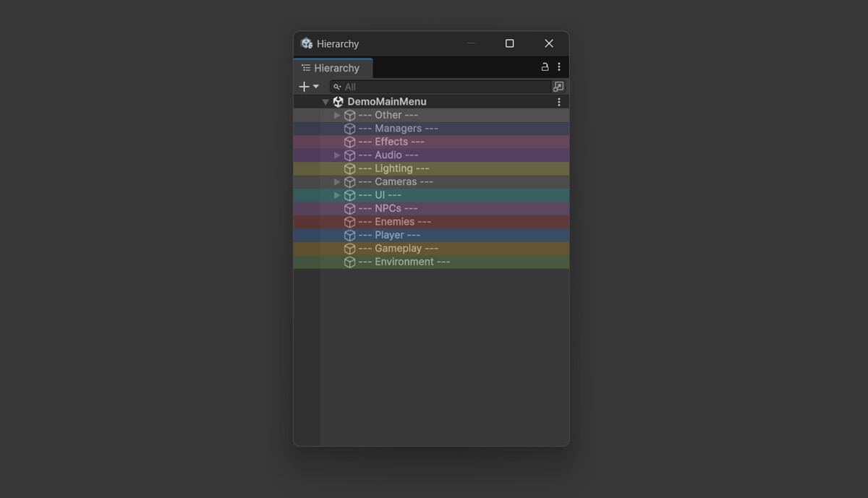Click the cube icon beside Effects
868x498 pixels.
tap(349, 142)
